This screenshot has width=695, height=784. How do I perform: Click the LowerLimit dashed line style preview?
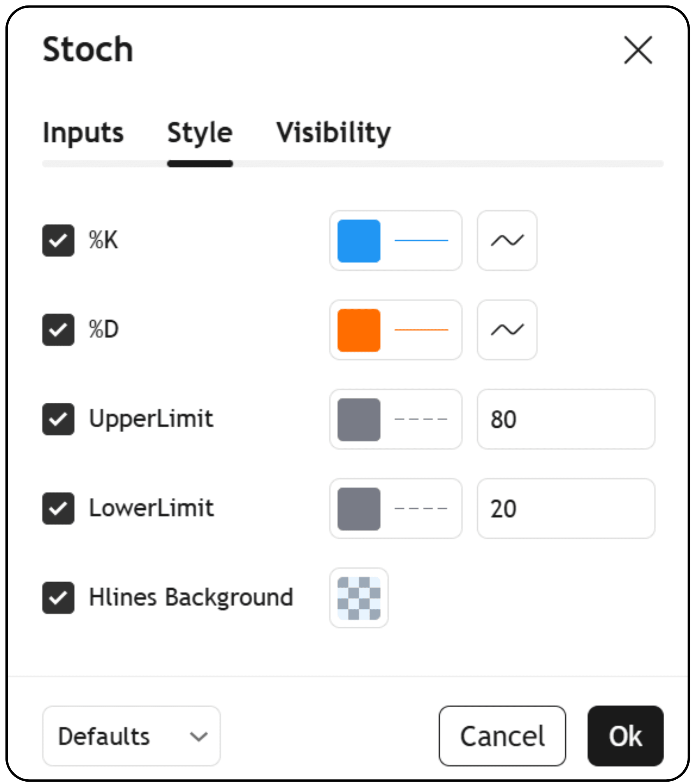click(x=421, y=508)
